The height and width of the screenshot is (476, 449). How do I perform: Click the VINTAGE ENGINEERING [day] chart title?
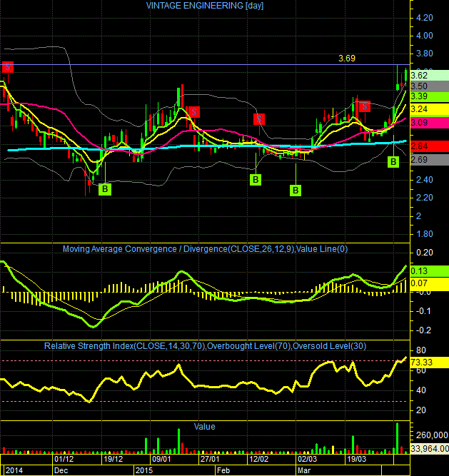click(205, 6)
